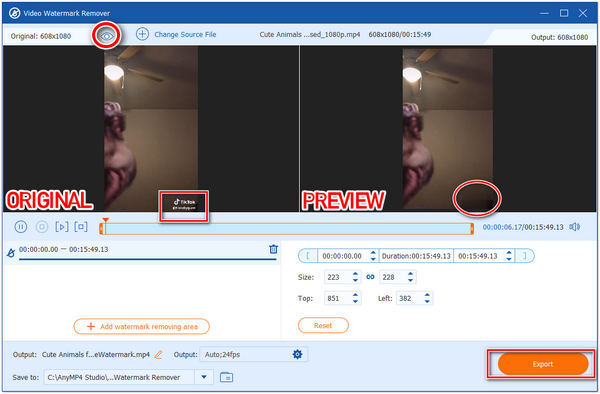Viewport: 600px width, 394px height.
Task: Click the start time field 00:00:00.00
Action: pos(342,256)
